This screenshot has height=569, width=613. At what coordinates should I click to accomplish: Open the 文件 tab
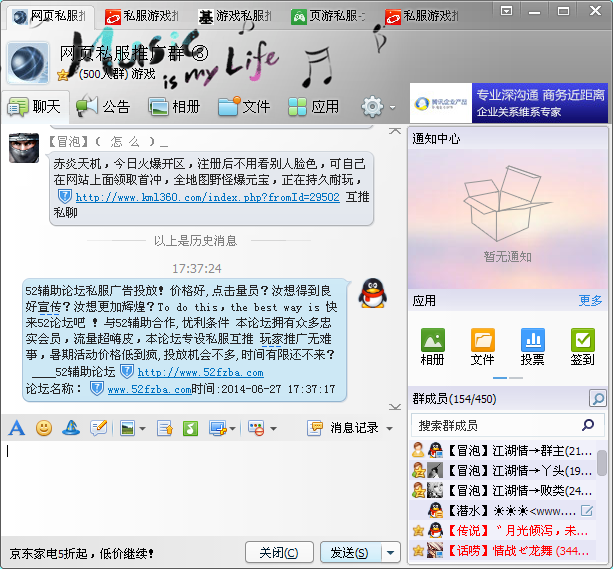[244, 106]
